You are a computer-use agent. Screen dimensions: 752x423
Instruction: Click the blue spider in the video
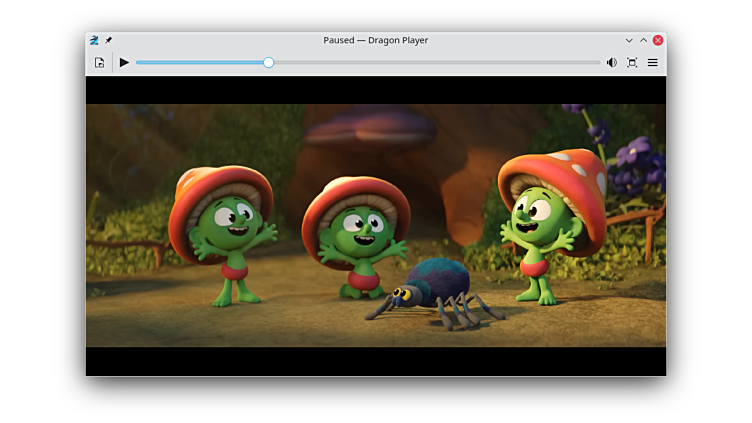point(437,292)
